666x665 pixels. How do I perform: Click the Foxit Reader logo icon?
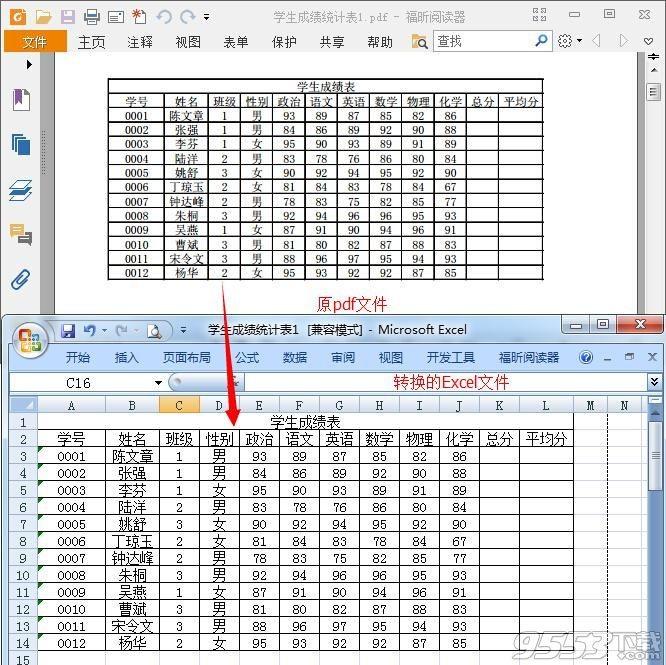tap(18, 17)
